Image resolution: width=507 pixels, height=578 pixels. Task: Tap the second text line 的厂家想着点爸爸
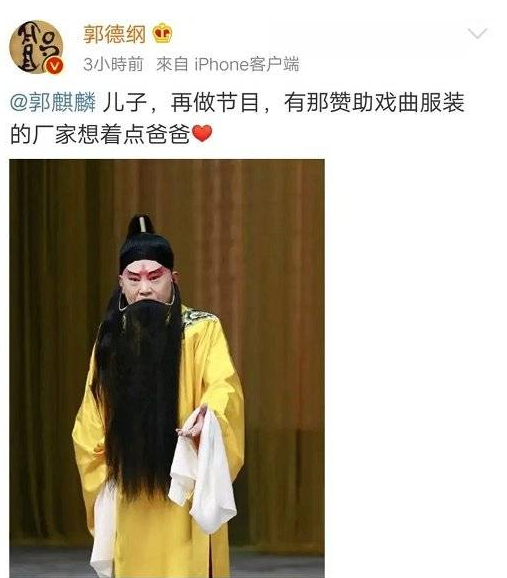click(x=100, y=134)
